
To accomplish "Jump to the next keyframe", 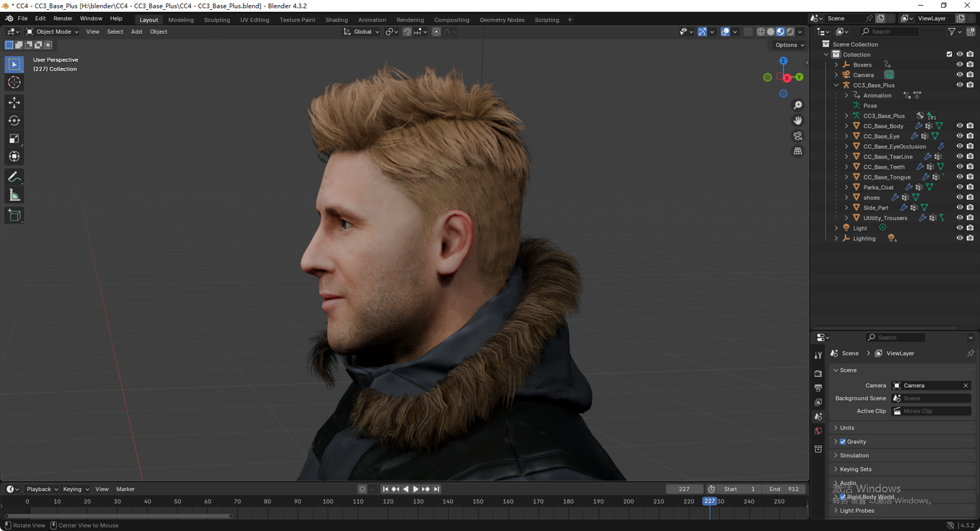I will (426, 489).
